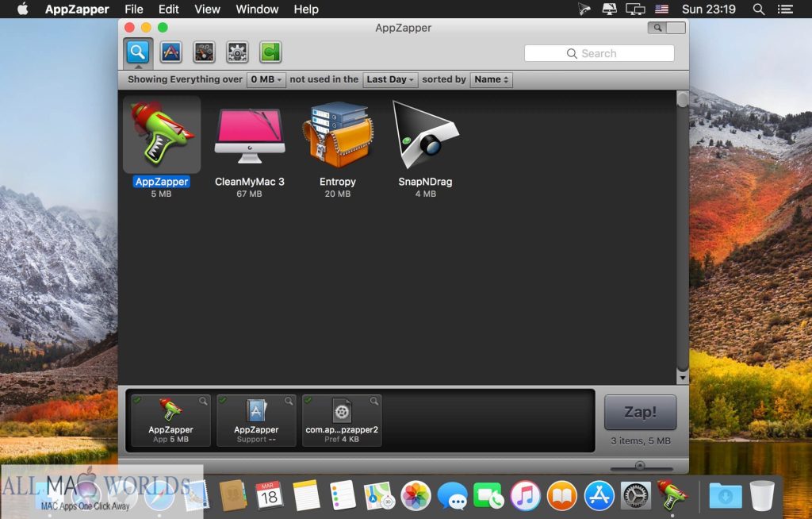Image resolution: width=812 pixels, height=519 pixels.
Task: Uncheck the AppZapper Support item checkmark
Action: pos(223,400)
